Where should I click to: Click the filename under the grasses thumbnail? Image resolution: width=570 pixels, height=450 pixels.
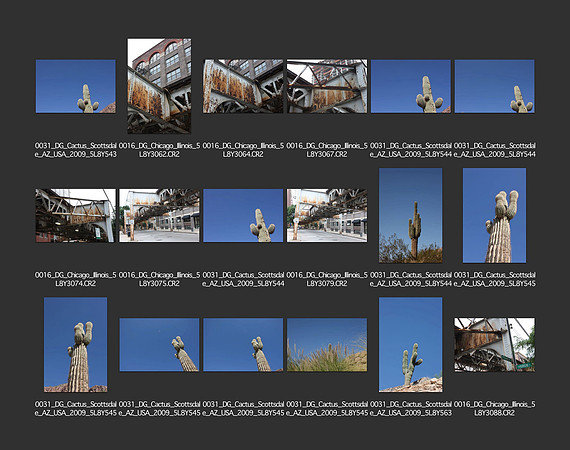(327, 409)
